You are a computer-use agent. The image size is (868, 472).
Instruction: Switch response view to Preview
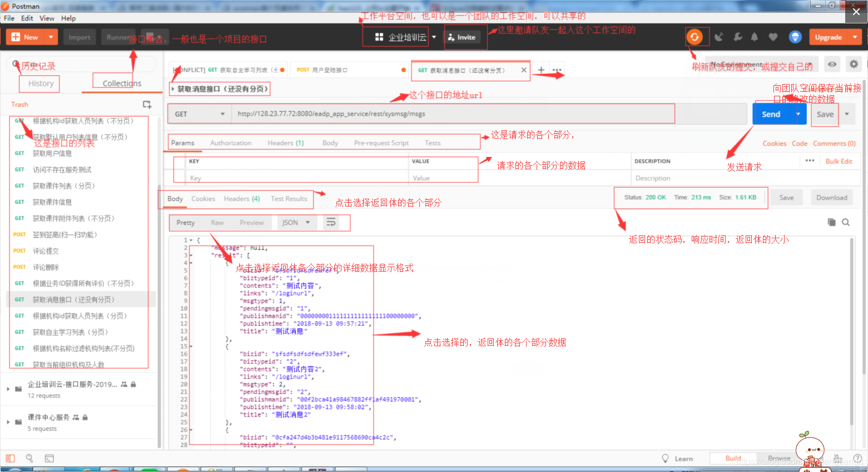(252, 223)
